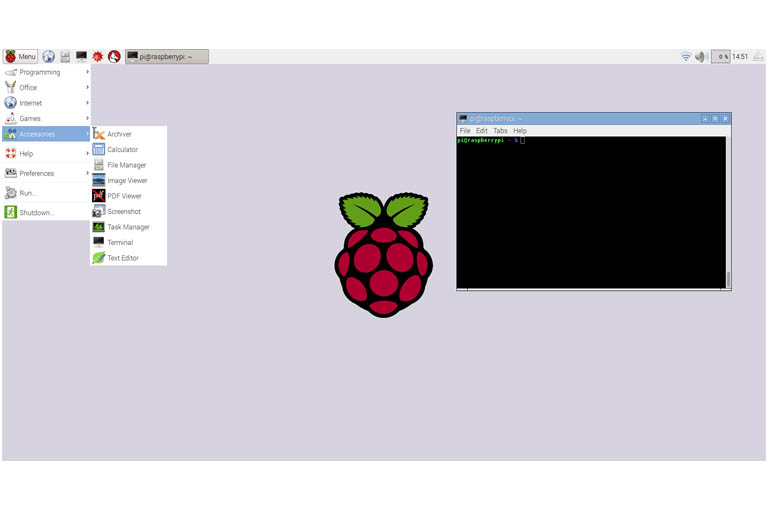Screen dimensions: 768x512
Task: Maximize the terminal window
Action: 715,119
